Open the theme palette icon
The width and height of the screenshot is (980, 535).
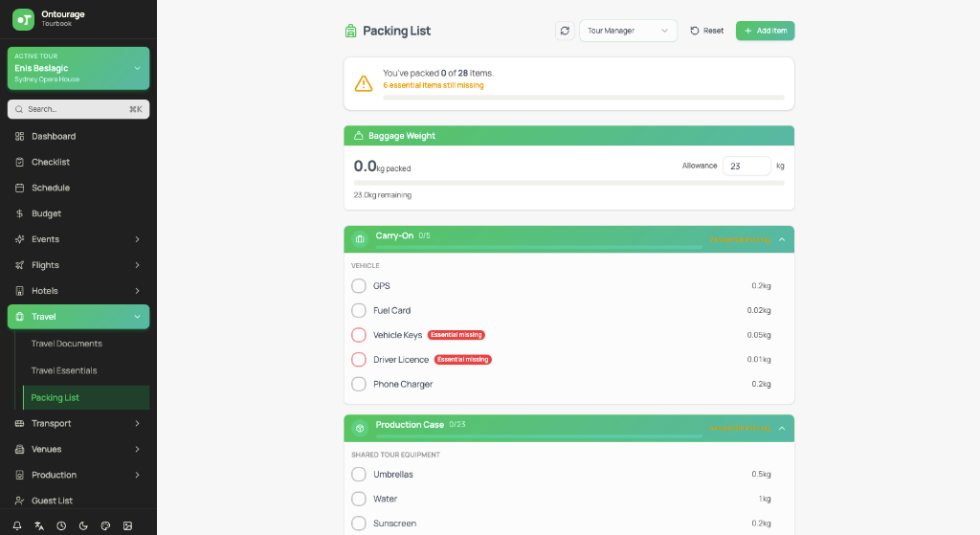click(105, 525)
